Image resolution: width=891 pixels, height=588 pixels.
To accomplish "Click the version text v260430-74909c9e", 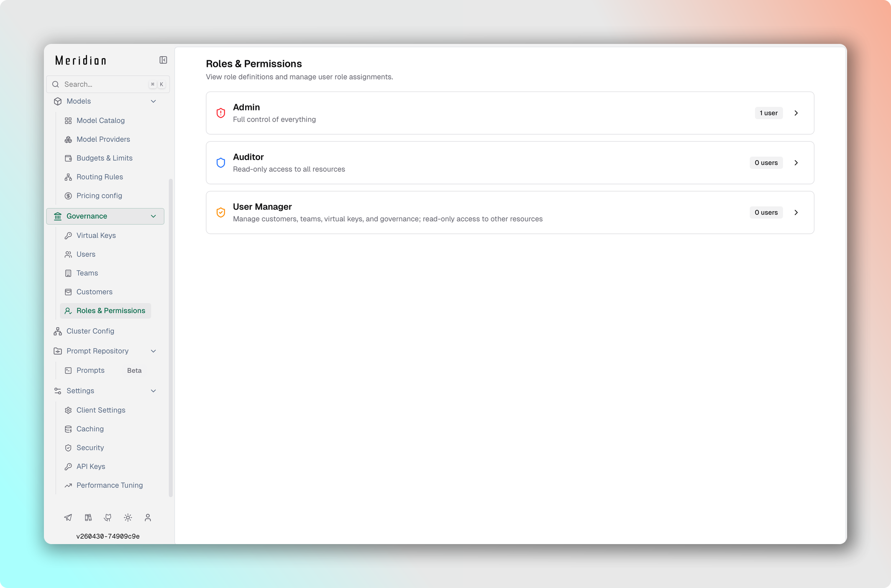I will 108,537.
